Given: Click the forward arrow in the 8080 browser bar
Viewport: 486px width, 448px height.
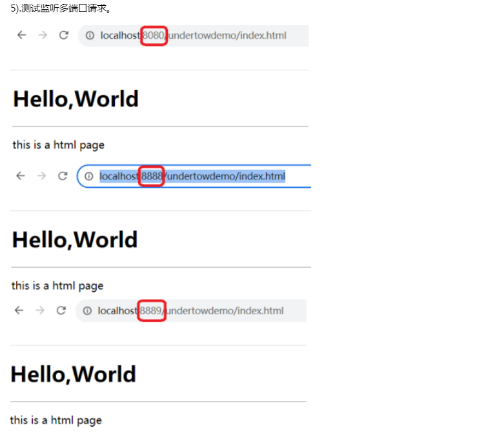Looking at the screenshot, I should (43, 36).
